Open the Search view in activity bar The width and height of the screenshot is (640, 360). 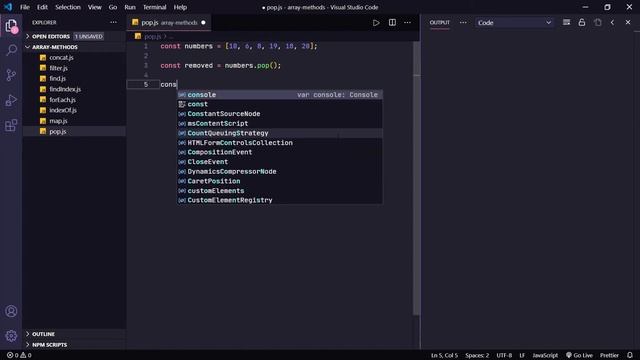click(x=11, y=50)
